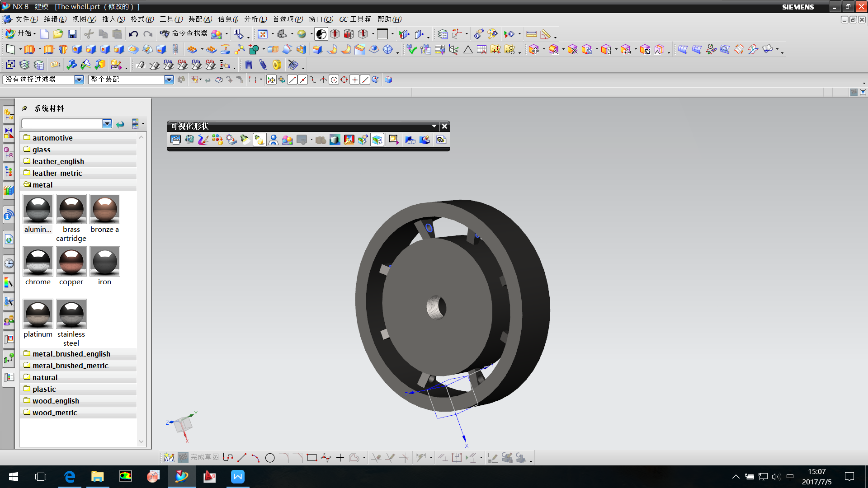Click the visual effects stage icon
Image resolution: width=868 pixels, height=488 pixels.
(349, 140)
